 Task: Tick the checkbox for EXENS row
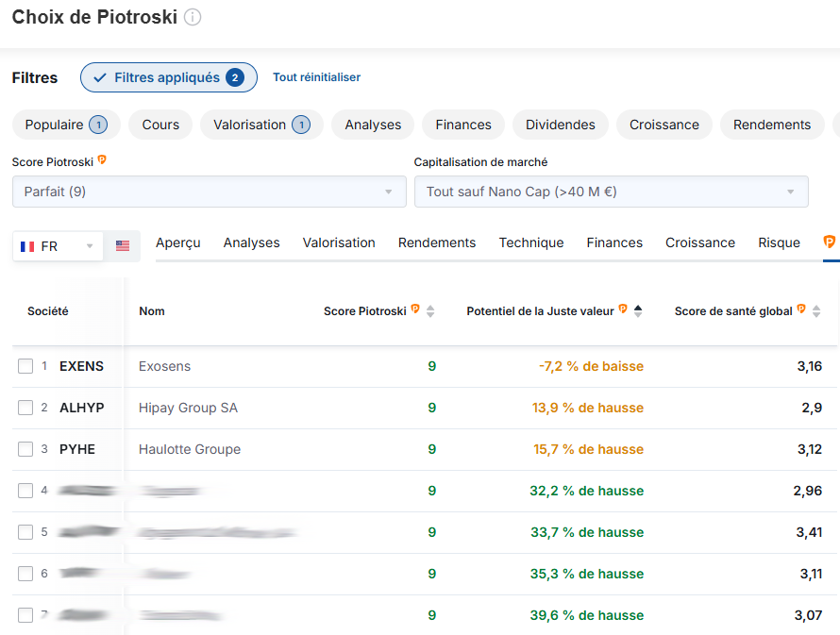click(x=25, y=366)
